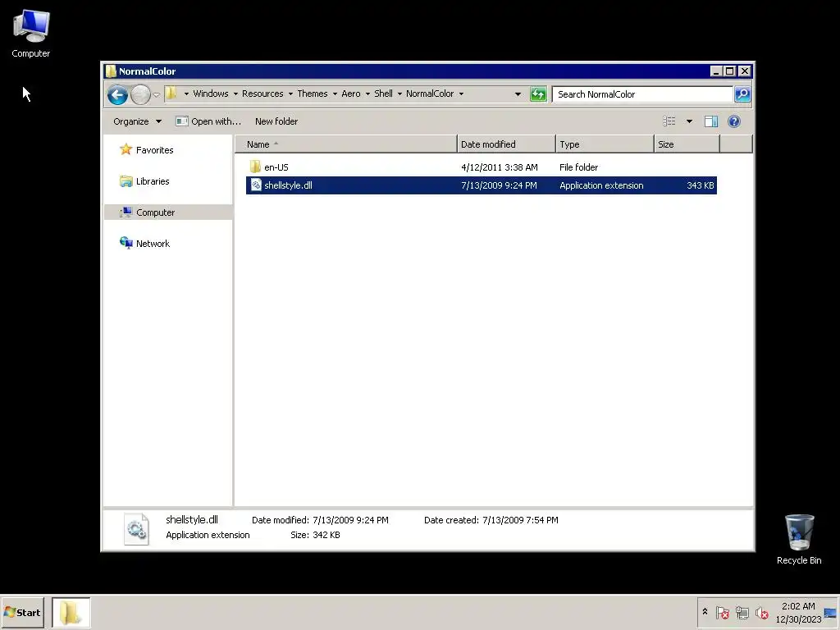The width and height of the screenshot is (840, 630).
Task: Click the en-US folder icon
Action: [x=255, y=167]
